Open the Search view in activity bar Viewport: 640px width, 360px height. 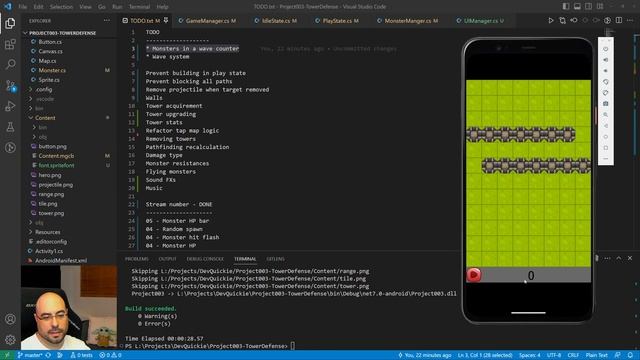tap(10, 64)
